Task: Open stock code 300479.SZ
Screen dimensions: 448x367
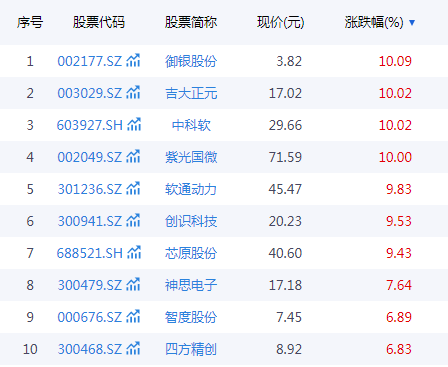Action: click(90, 285)
